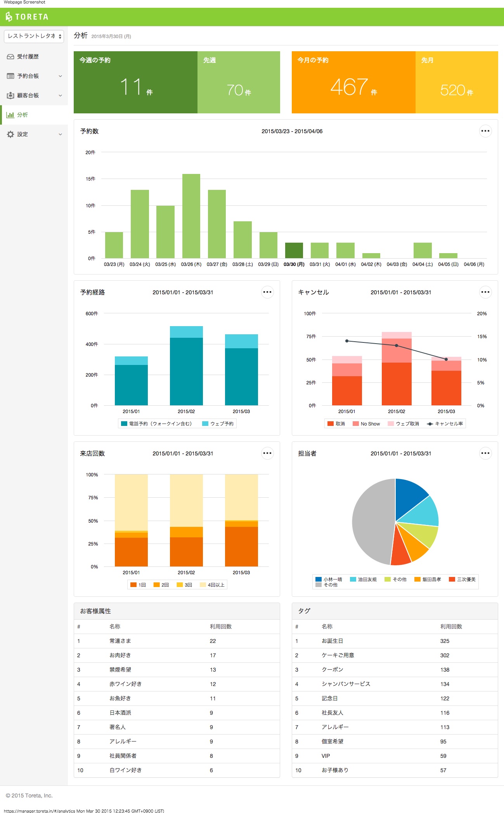Select 分析 in the sidebar
504x813 pixels.
34,115
